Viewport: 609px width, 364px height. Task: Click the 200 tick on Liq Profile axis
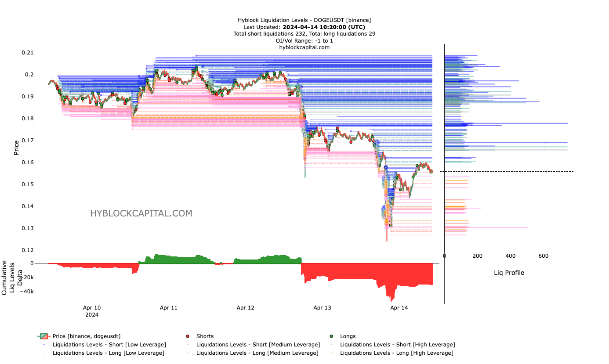pyautogui.click(x=477, y=256)
